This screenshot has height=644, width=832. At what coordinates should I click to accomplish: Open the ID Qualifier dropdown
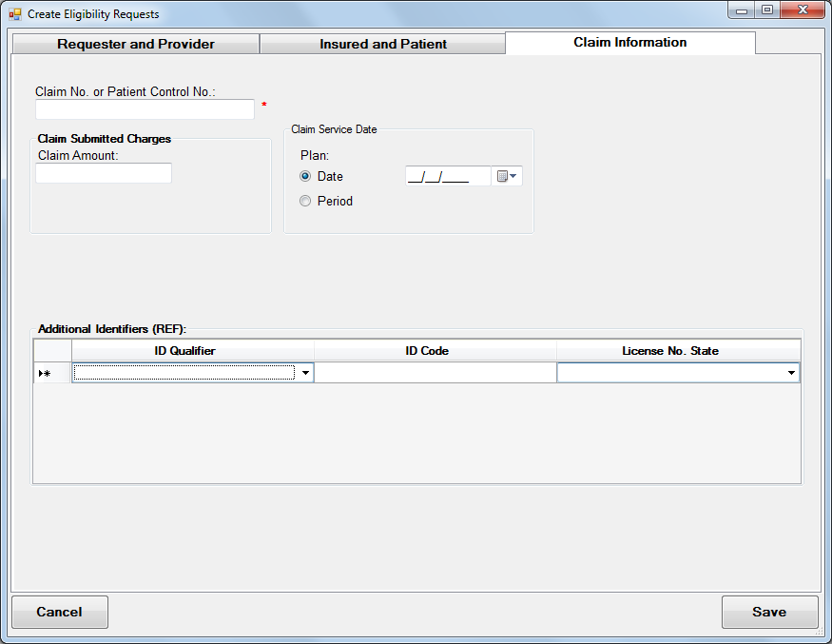pyautogui.click(x=304, y=373)
